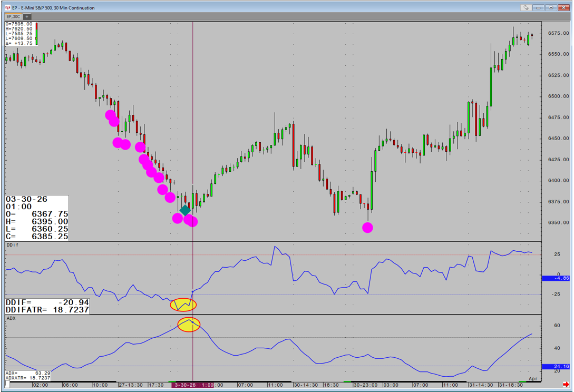Click the highlighted 3-30-26 1:00 cursor time label

pos(193,385)
